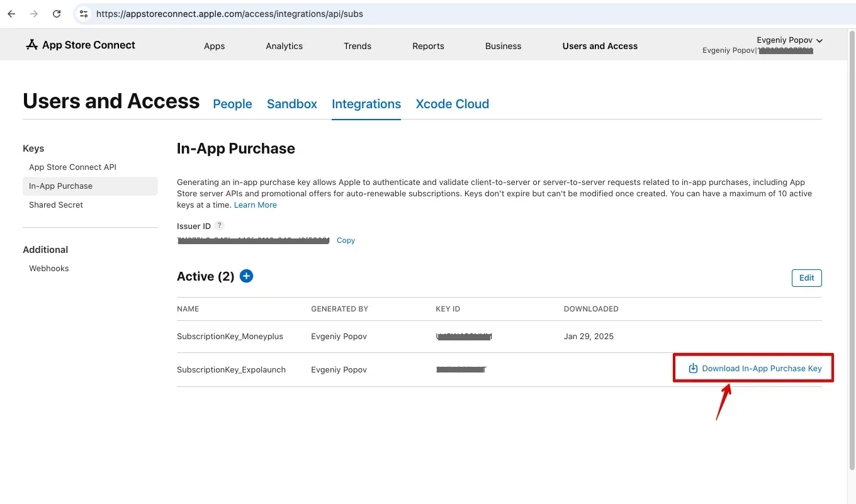856x504 pixels.
Task: Click the Issuer ID help question mark
Action: [x=219, y=225]
